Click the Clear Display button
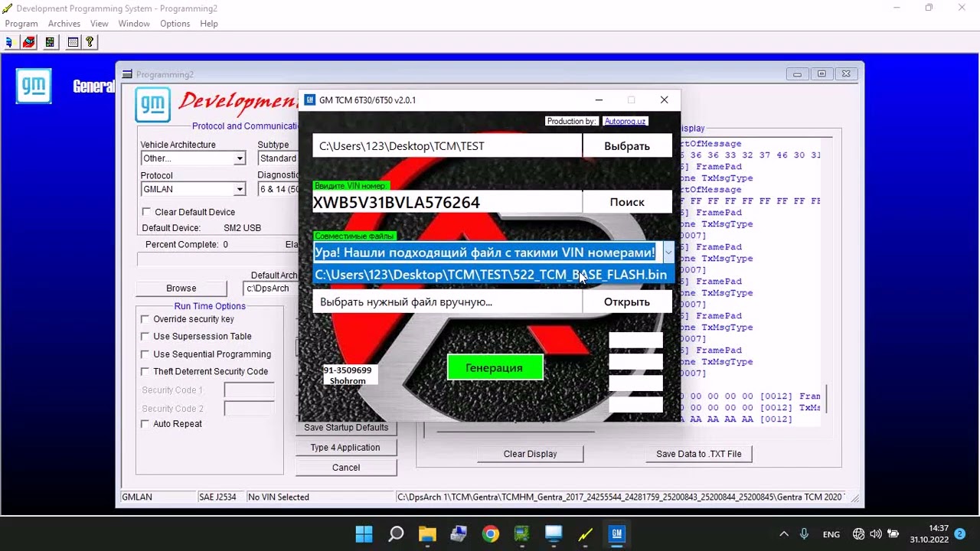Viewport: 980px width, 551px height. click(x=531, y=454)
